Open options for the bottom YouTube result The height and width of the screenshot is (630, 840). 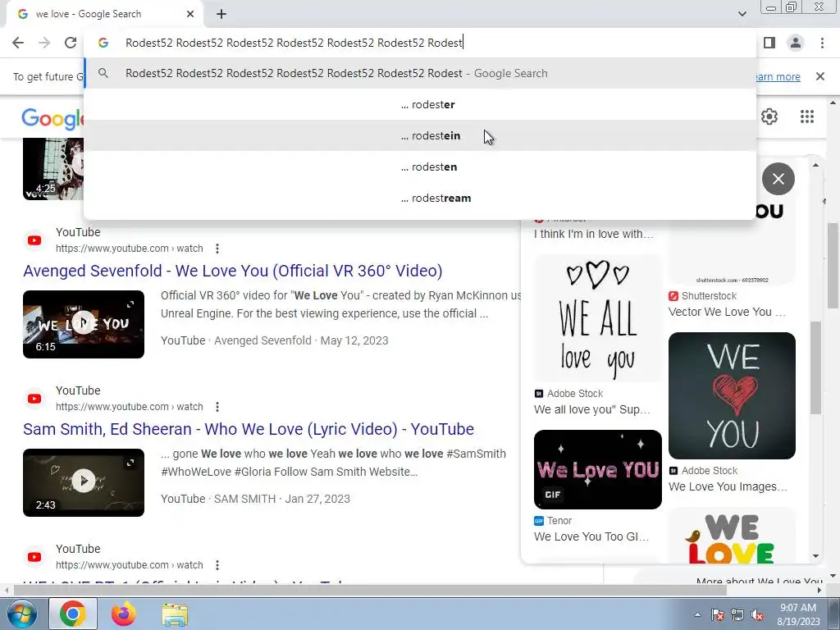(217, 565)
